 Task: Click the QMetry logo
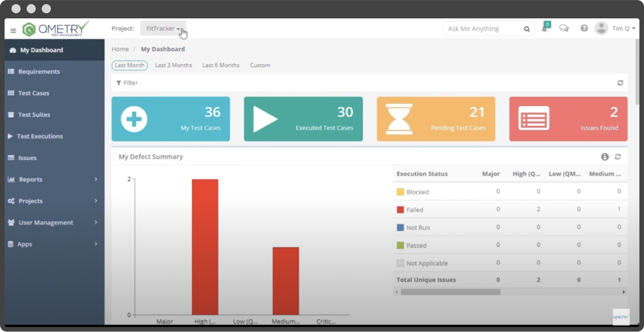[55, 28]
